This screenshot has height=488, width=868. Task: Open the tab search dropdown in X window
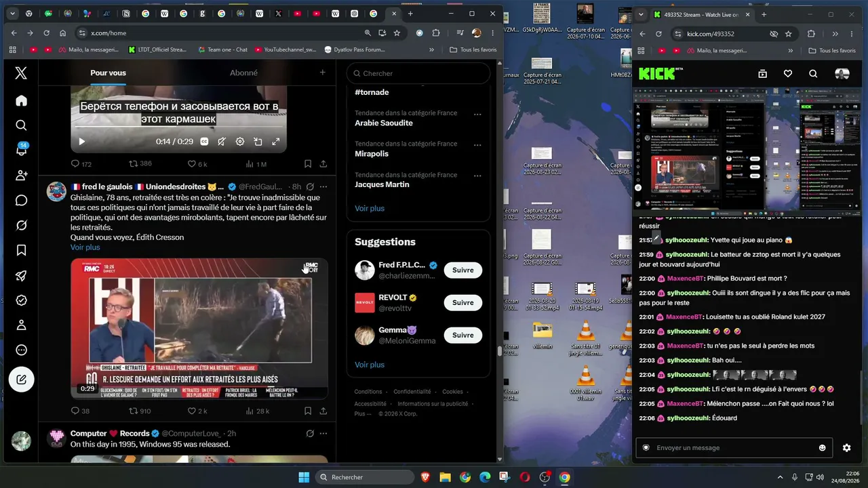(x=12, y=14)
